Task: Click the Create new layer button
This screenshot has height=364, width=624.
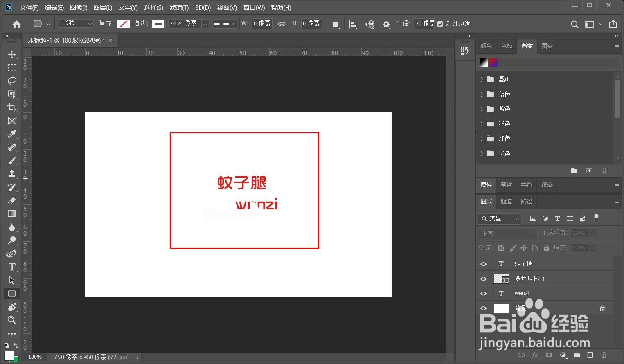Action: point(590,355)
